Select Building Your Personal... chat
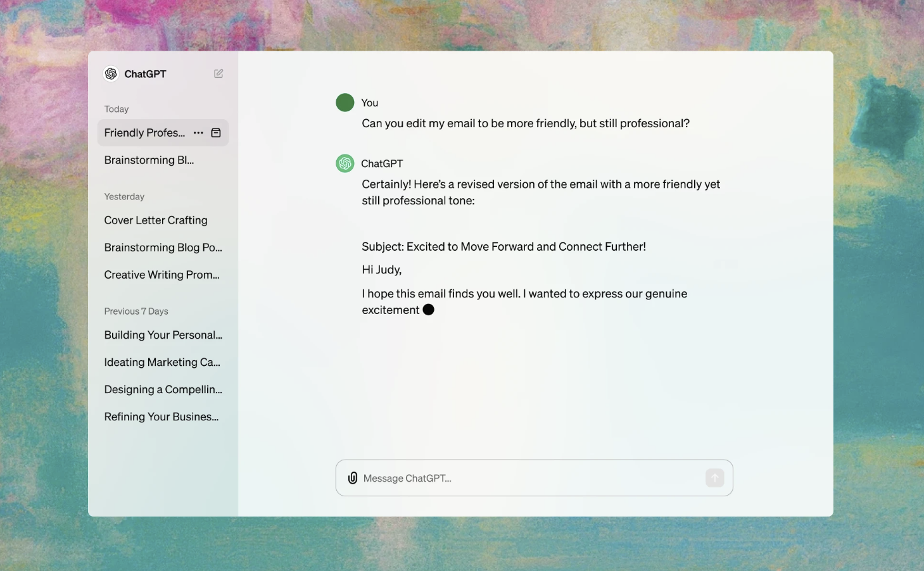The width and height of the screenshot is (924, 571). 163,335
